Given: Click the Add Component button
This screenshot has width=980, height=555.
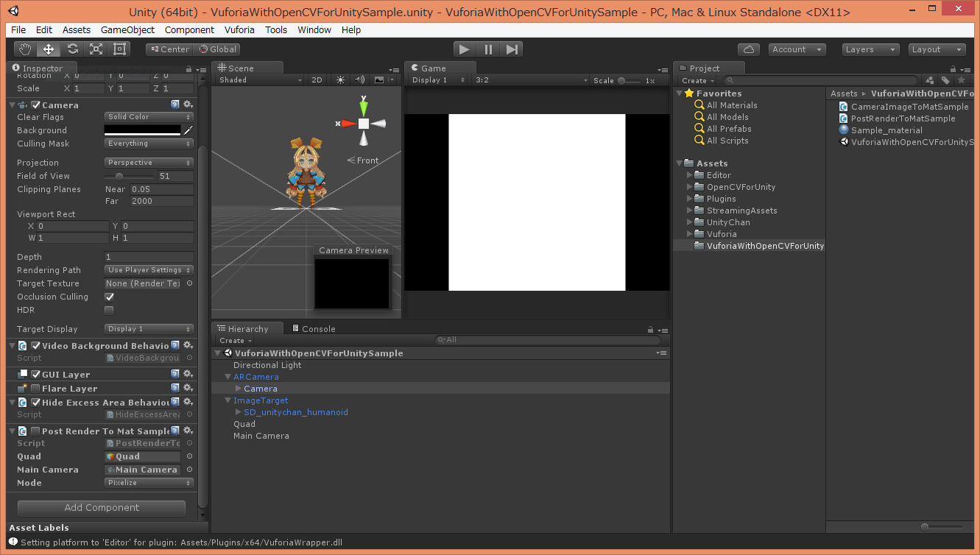Looking at the screenshot, I should 102,508.
